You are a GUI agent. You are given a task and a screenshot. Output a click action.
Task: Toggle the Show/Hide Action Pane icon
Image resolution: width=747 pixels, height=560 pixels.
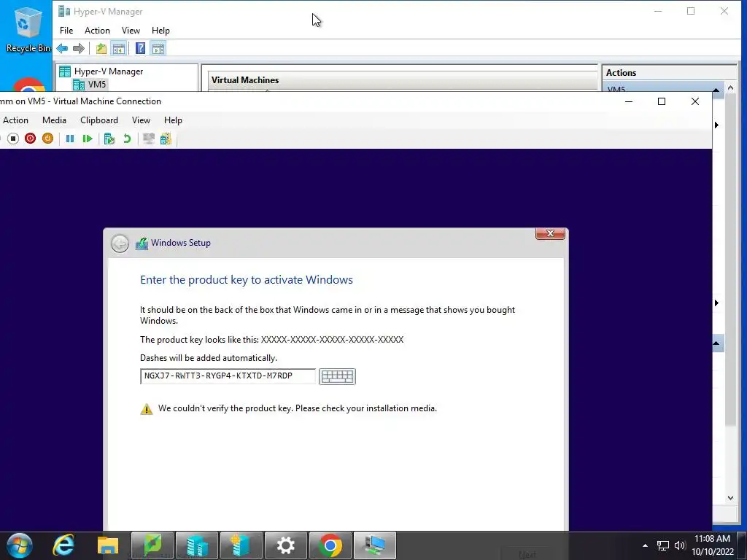coord(158,48)
